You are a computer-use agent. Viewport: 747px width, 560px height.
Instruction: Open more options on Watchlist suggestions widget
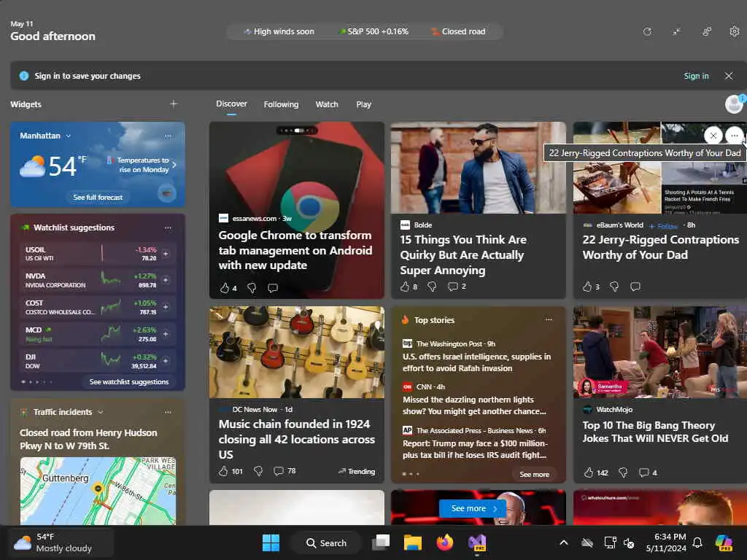[x=168, y=228]
